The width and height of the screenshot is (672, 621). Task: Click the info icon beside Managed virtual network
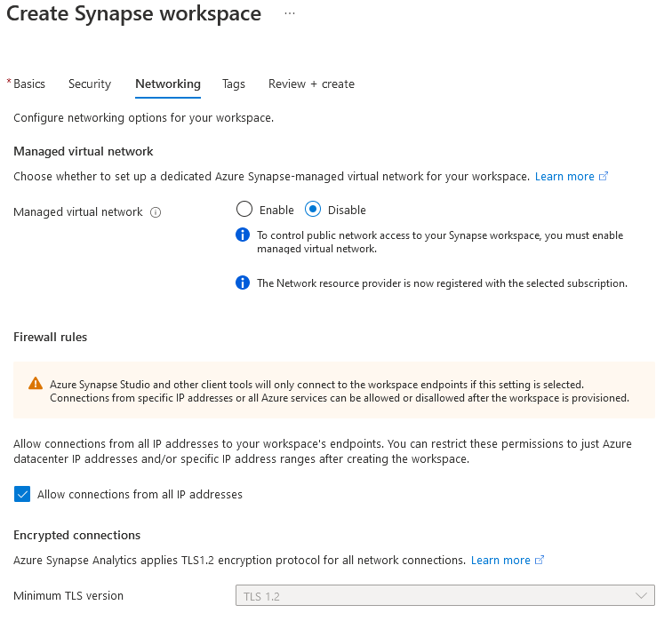156,212
